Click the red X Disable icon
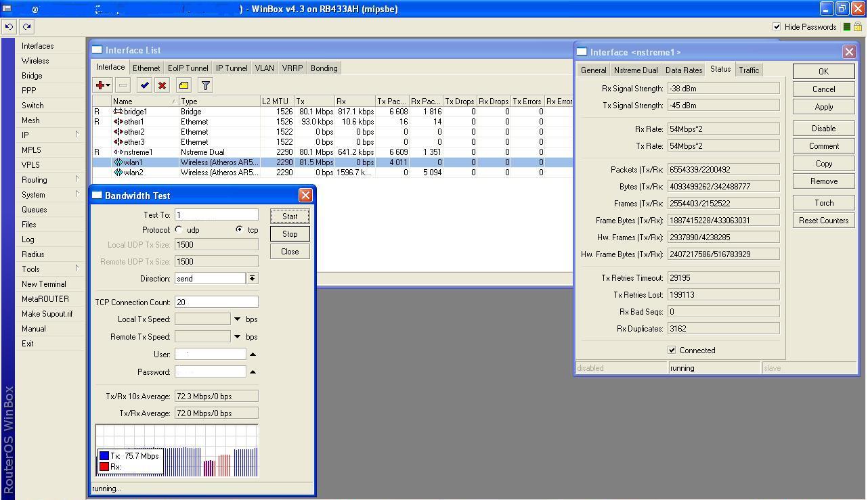 [x=162, y=85]
